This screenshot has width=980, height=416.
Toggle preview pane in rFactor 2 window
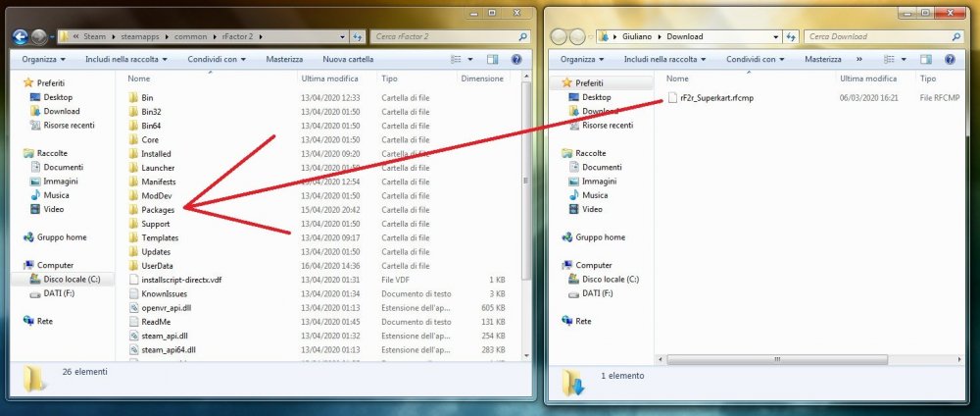point(493,60)
